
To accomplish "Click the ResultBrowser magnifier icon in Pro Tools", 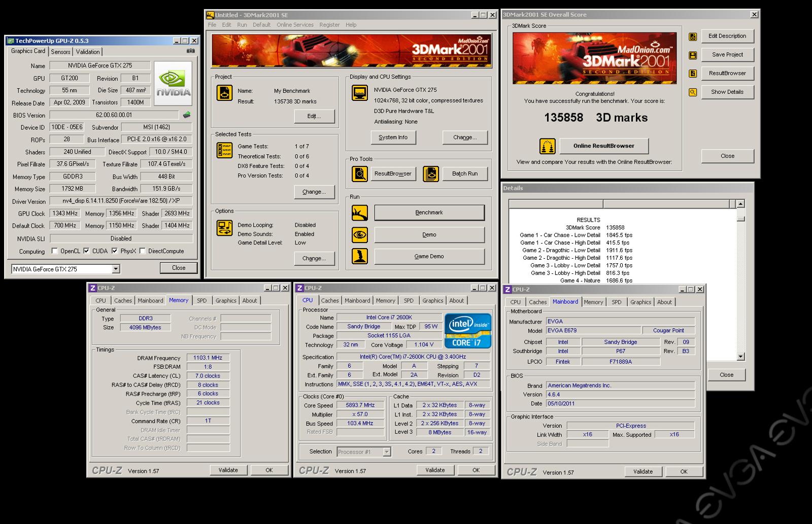I will click(360, 173).
